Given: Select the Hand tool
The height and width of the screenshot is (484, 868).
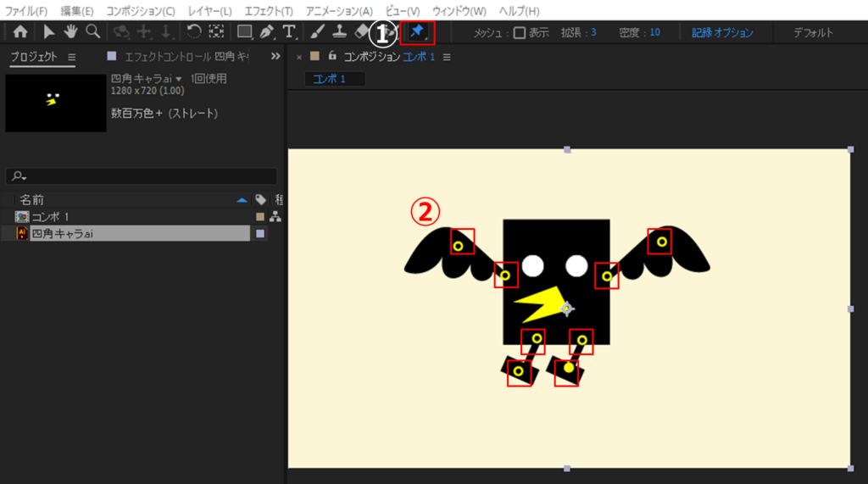Looking at the screenshot, I should [70, 32].
